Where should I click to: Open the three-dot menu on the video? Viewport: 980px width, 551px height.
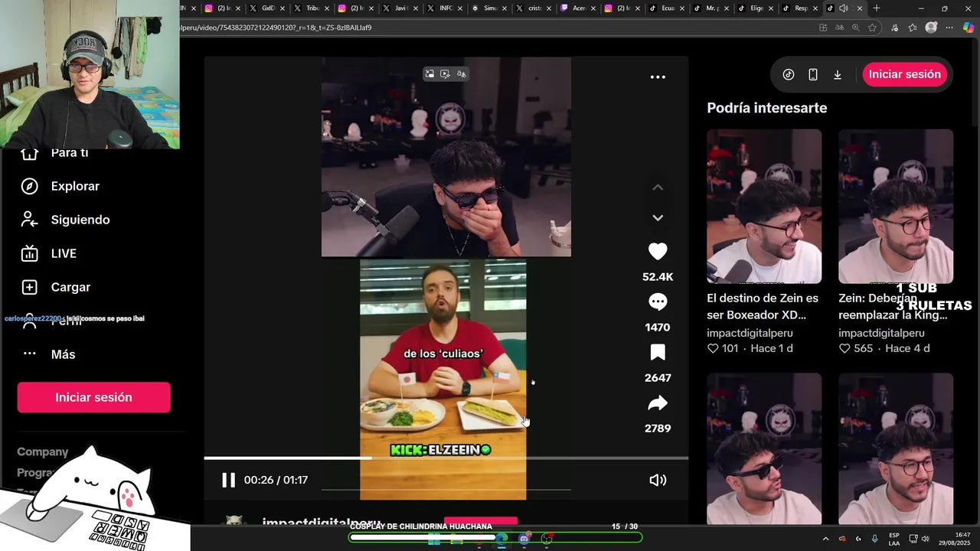pos(658,77)
